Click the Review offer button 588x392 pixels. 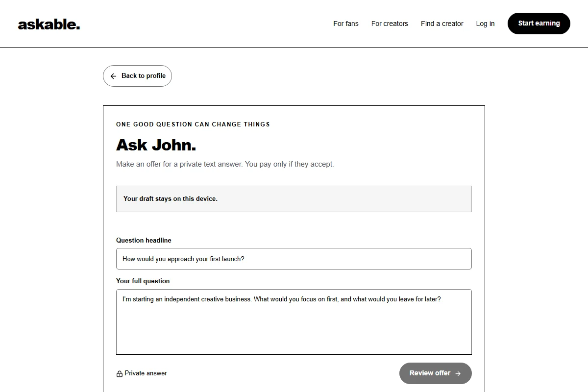pyautogui.click(x=436, y=373)
